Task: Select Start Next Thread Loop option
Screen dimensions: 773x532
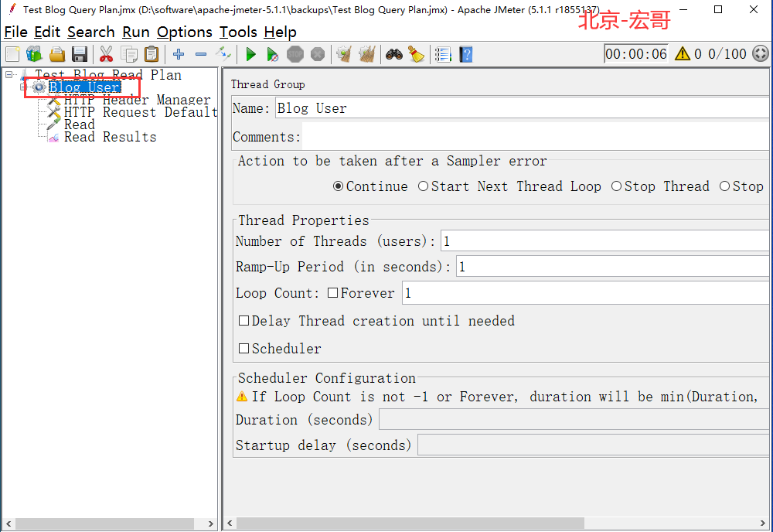Action: point(423,186)
